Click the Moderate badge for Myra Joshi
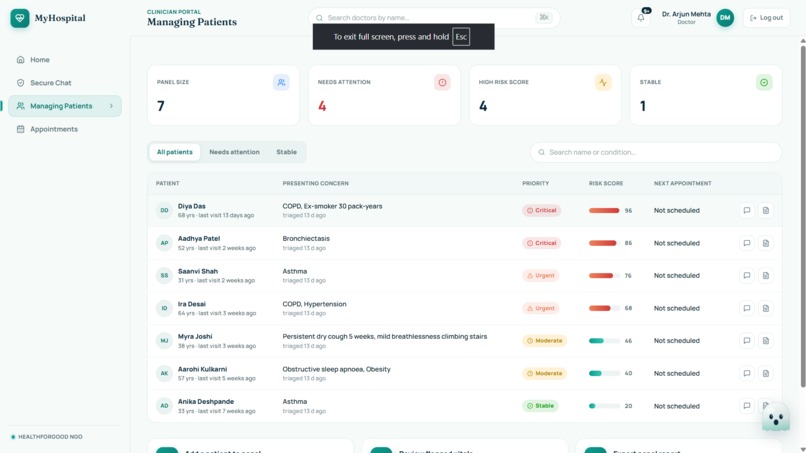 [544, 340]
